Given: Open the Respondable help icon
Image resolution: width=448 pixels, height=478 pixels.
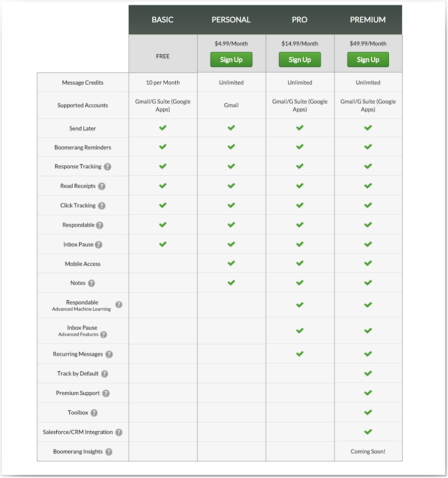Looking at the screenshot, I should [100, 225].
